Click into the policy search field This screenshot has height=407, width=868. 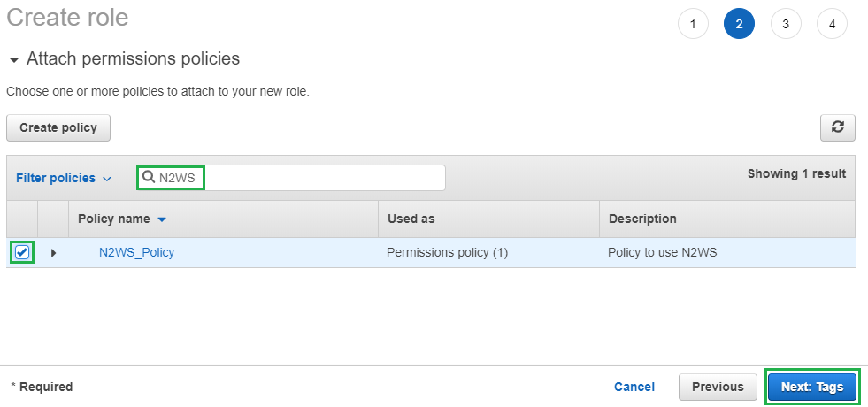319,178
